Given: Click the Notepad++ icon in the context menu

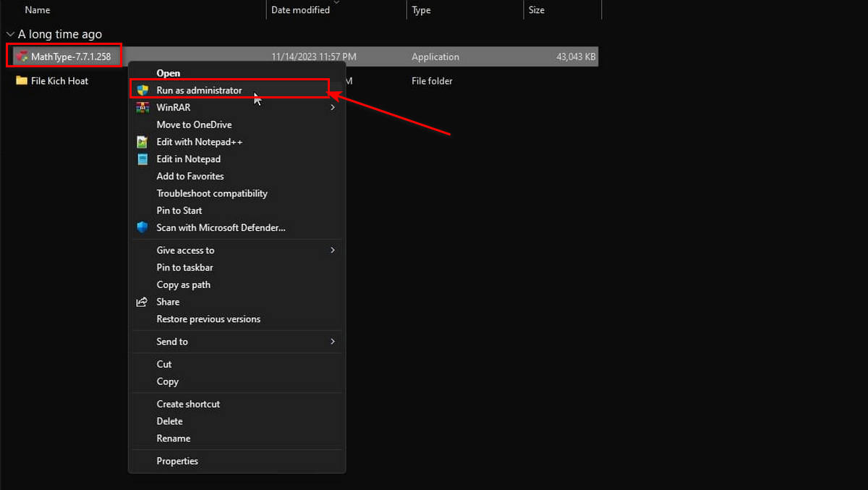Looking at the screenshot, I should 142,142.
